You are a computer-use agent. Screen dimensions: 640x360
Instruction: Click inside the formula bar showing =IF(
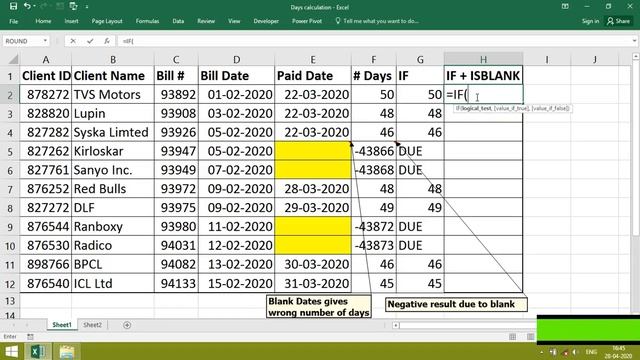pyautogui.click(x=373, y=41)
